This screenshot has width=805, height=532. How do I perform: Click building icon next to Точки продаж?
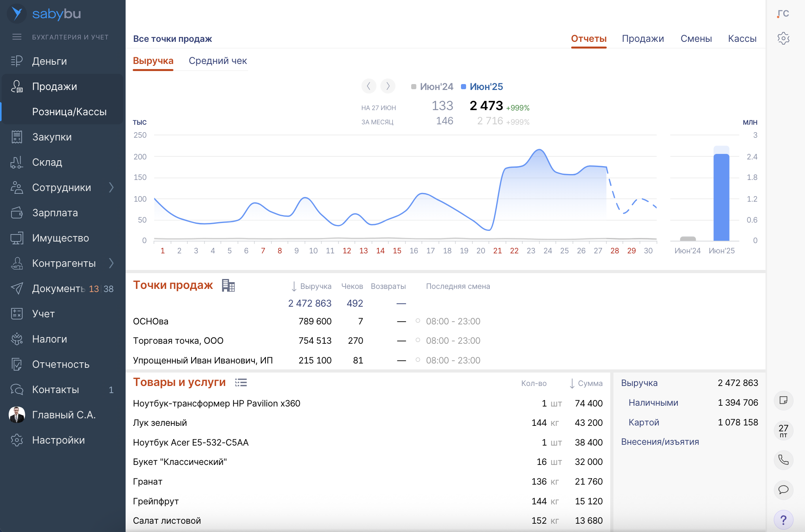click(228, 285)
